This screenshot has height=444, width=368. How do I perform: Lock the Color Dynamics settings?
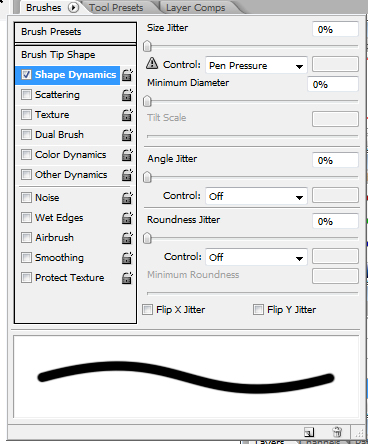(x=127, y=155)
